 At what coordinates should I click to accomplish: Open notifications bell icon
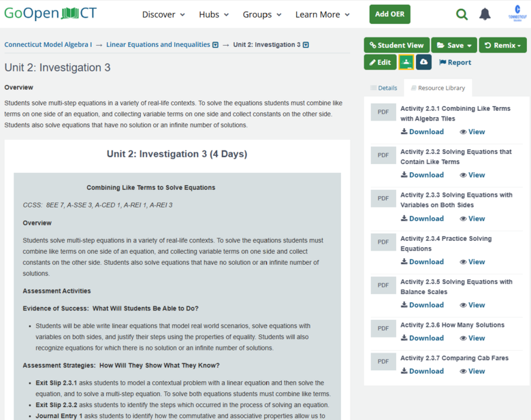point(485,14)
